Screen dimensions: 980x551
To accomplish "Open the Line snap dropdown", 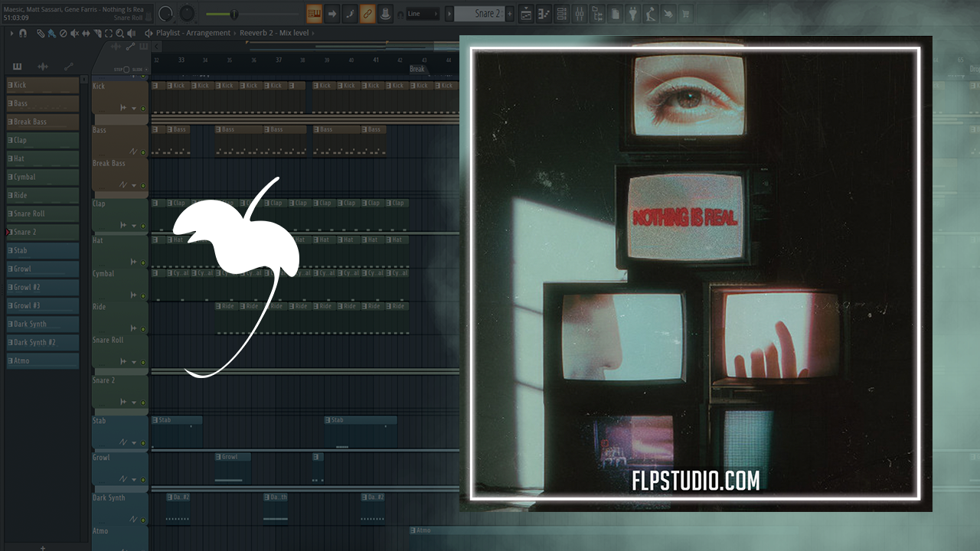I will point(423,14).
